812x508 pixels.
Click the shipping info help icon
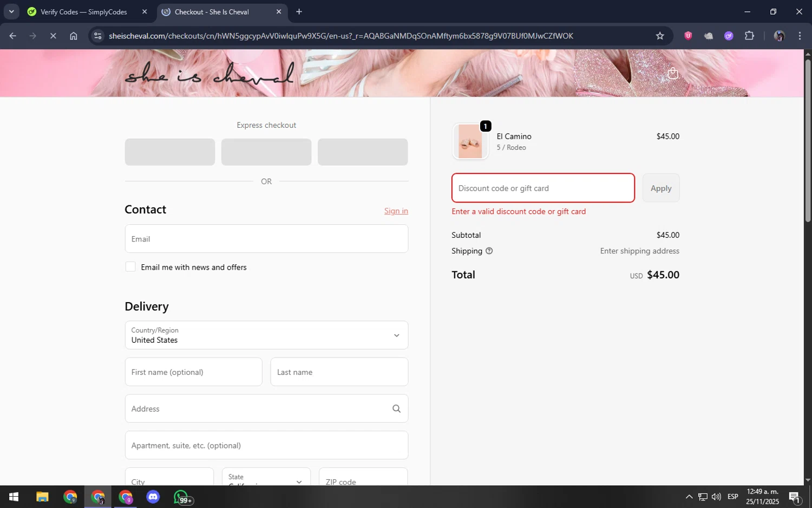[489, 251]
